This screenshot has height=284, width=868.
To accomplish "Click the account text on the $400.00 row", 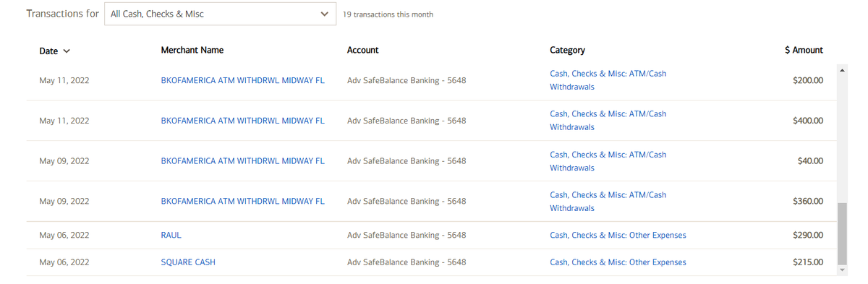I will 407,121.
